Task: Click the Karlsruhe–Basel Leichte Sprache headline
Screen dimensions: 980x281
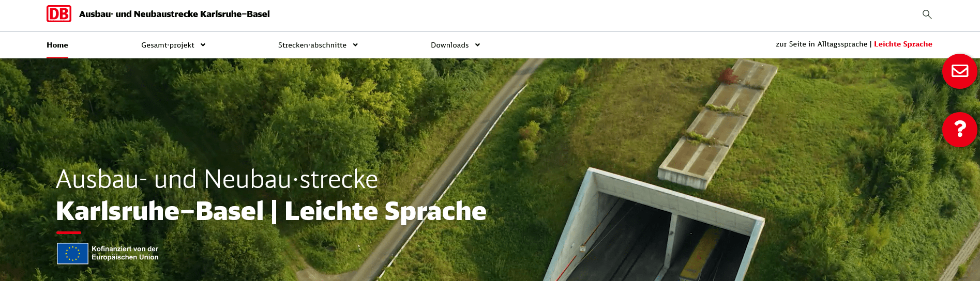Action: tap(271, 211)
